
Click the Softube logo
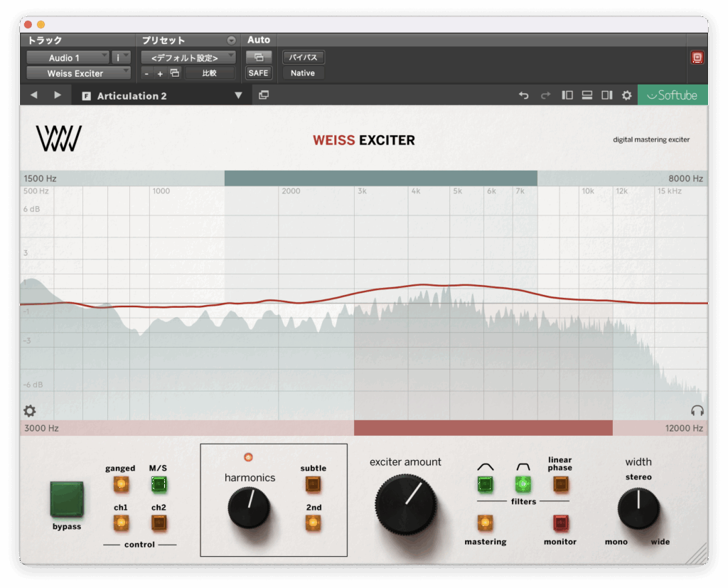(673, 95)
